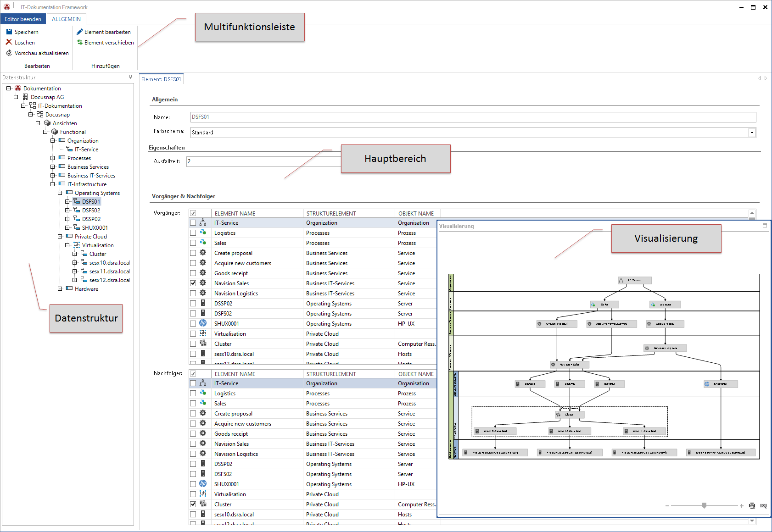Select the Element: DSFS01 tab
The image size is (772, 532).
click(161, 79)
